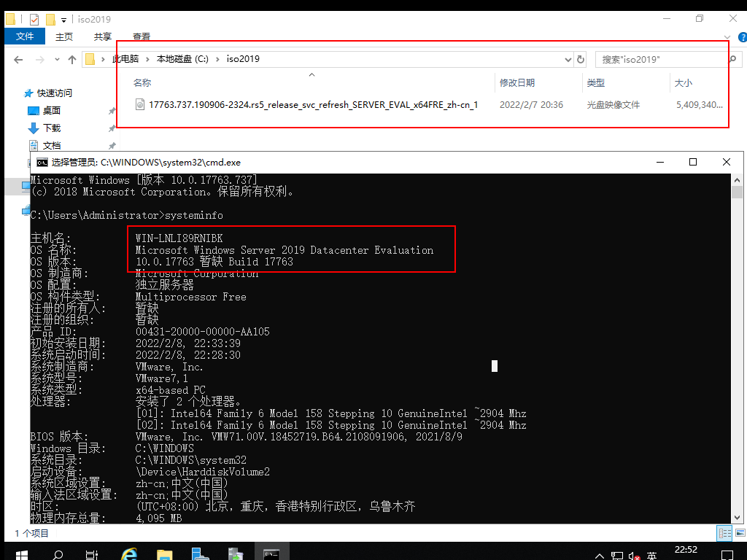Go up one folder with the up arrow
The width and height of the screenshot is (747, 560).
(x=72, y=60)
